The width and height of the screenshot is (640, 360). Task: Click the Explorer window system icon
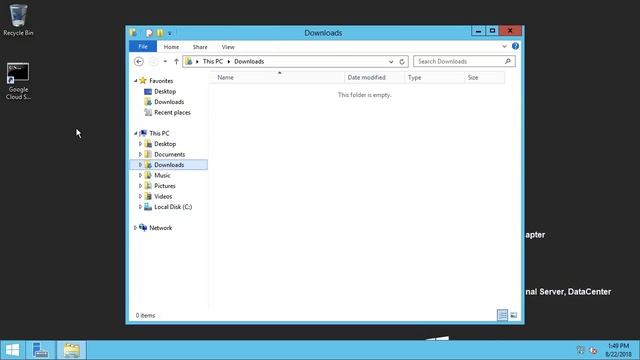(133, 32)
